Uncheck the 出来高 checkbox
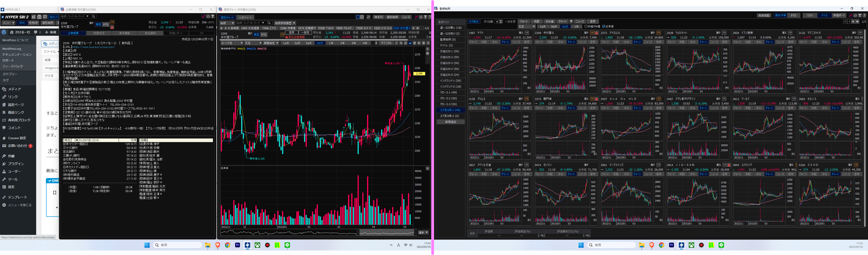This screenshot has height=255, width=868. (604, 26)
